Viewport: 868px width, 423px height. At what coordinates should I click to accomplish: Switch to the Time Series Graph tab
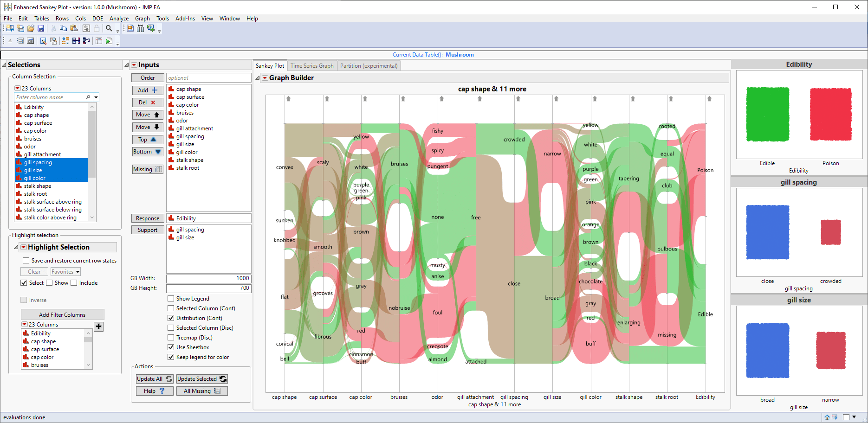pos(312,65)
